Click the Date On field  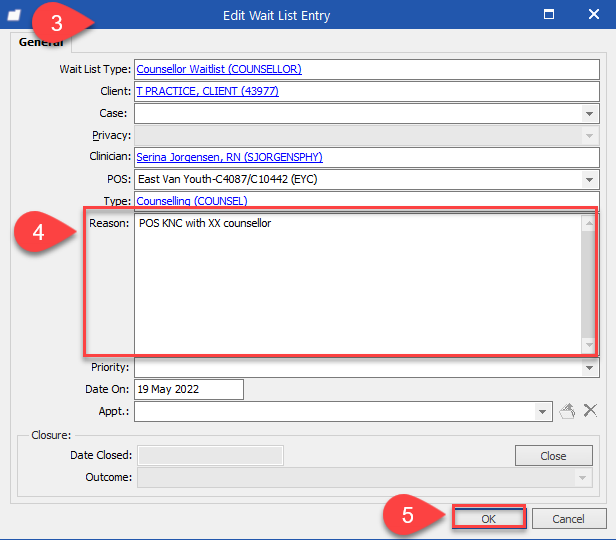coord(189,389)
